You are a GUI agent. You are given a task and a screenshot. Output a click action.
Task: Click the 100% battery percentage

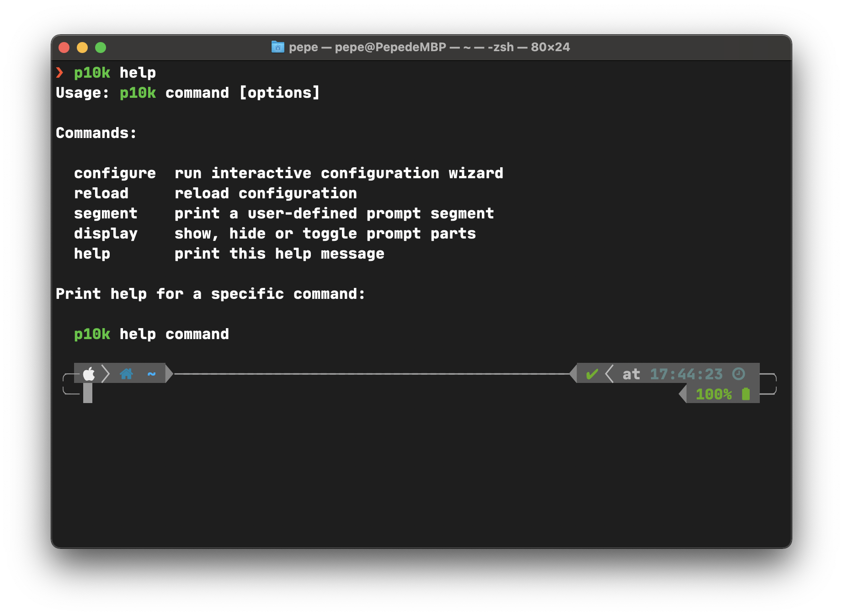click(x=714, y=394)
